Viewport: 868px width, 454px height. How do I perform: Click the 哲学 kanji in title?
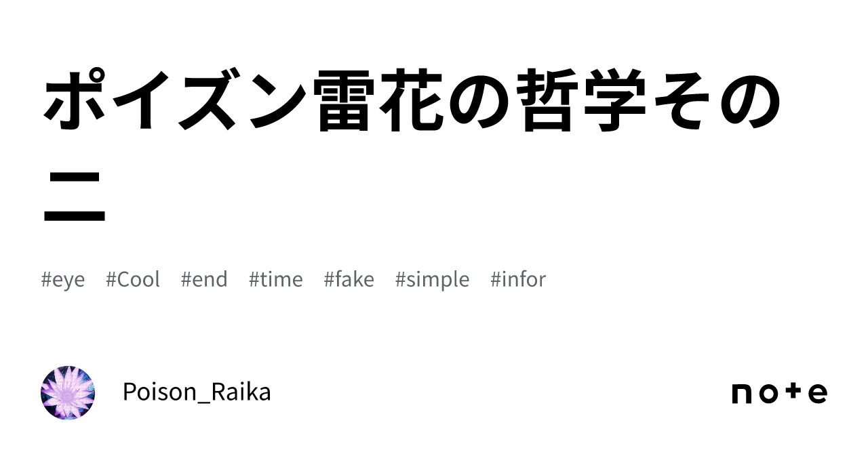(586, 102)
